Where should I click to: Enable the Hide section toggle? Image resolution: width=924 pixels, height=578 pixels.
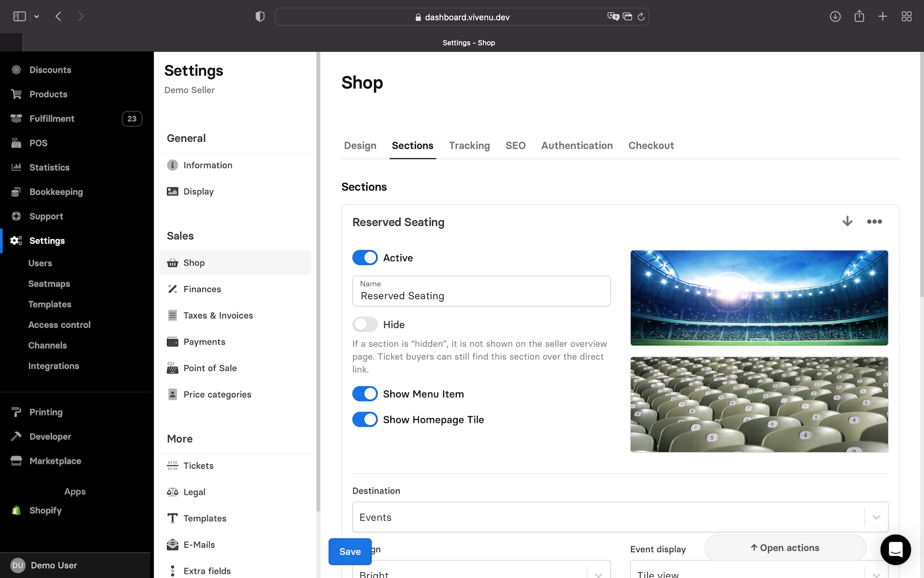pyautogui.click(x=365, y=325)
